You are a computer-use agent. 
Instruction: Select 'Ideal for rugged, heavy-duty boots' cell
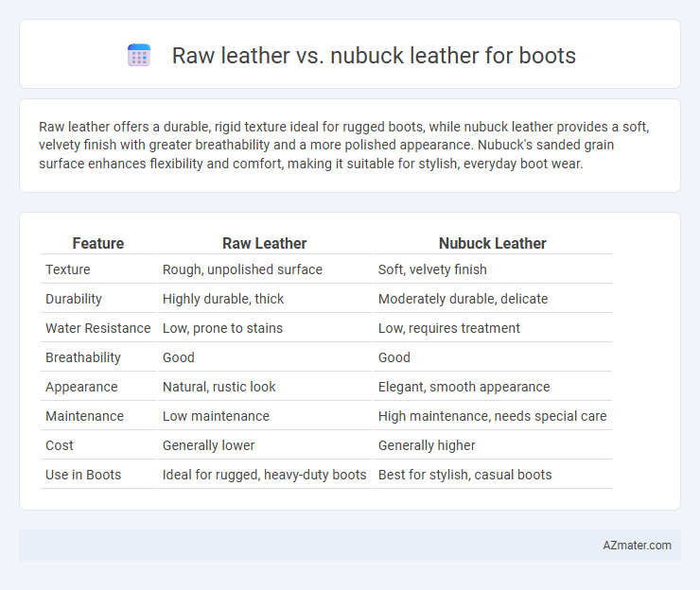[x=264, y=475]
